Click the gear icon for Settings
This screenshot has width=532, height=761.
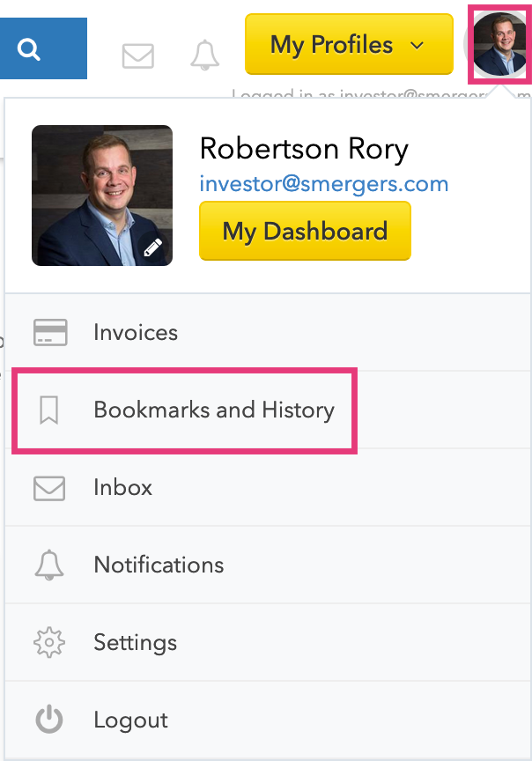click(x=49, y=643)
